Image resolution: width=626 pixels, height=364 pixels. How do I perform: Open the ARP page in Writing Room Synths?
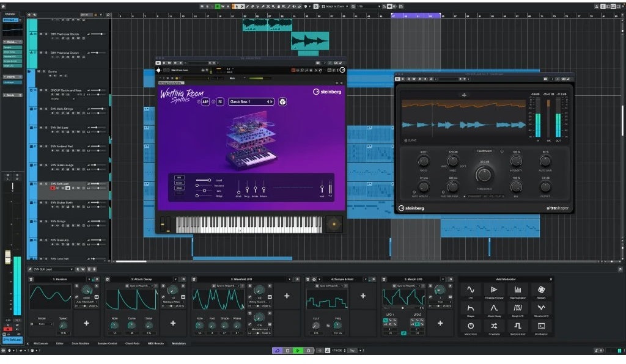[205, 101]
